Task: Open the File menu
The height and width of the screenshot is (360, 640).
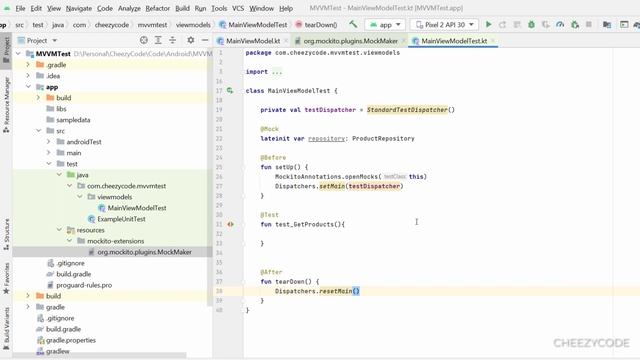Action: point(20,8)
